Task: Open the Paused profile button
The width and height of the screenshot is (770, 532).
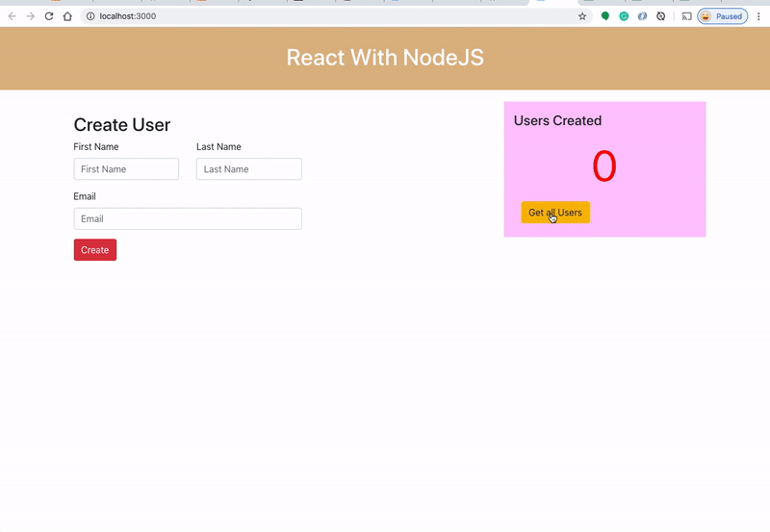Action: pyautogui.click(x=723, y=16)
